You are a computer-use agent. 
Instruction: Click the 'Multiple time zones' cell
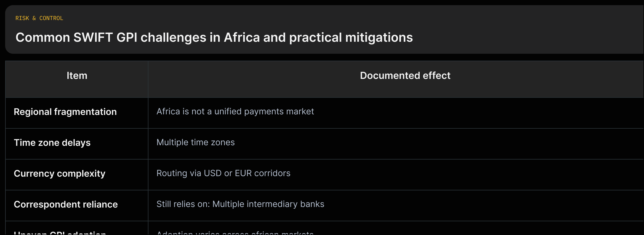196,142
